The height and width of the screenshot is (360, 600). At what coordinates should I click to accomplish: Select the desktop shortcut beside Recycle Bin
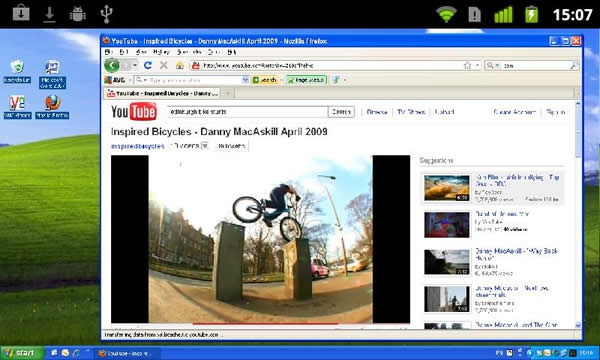[52, 74]
